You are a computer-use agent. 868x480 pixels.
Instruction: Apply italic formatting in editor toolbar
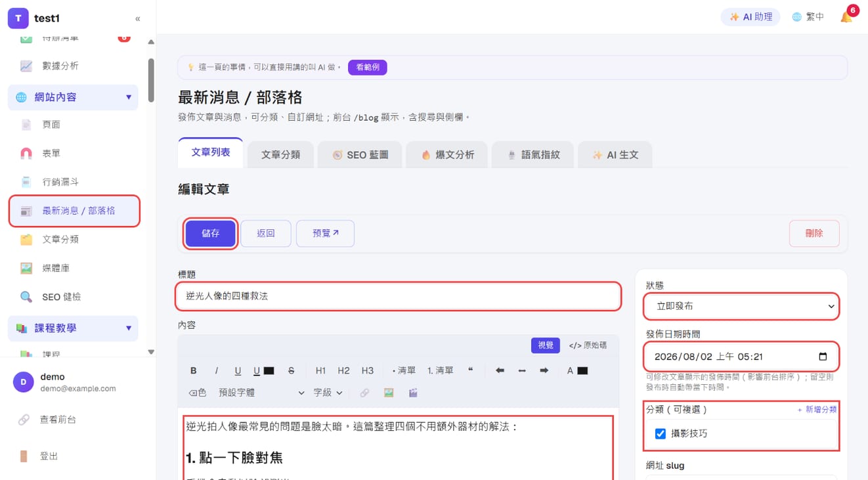(216, 370)
